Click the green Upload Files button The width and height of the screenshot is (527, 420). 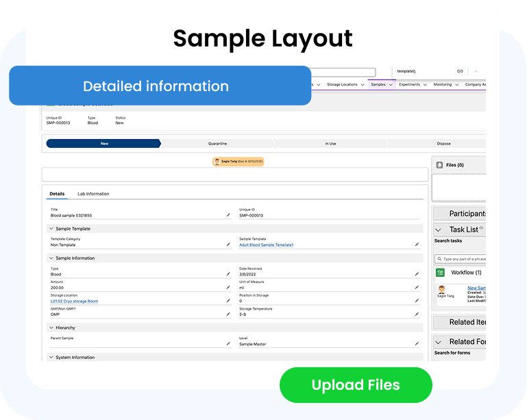point(356,385)
